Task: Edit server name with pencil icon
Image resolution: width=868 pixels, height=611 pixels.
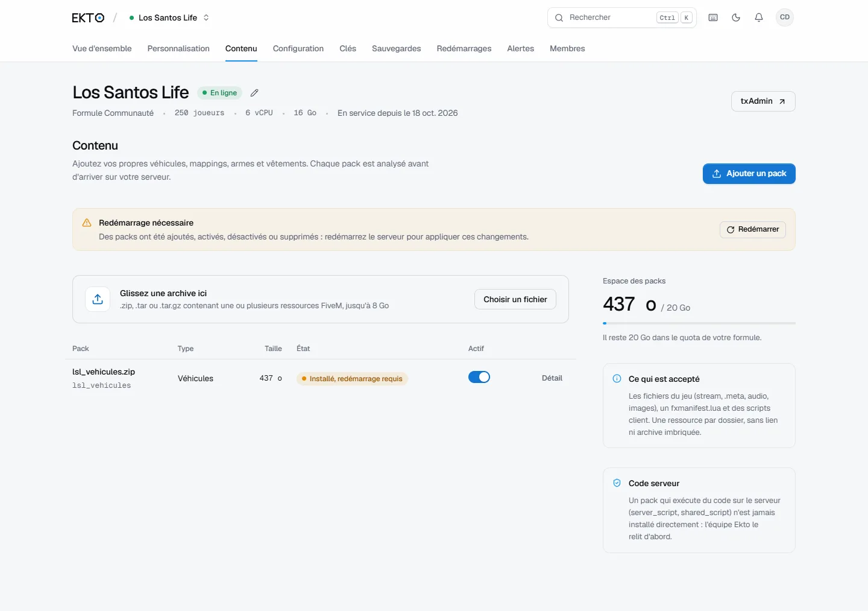Action: [x=254, y=93]
